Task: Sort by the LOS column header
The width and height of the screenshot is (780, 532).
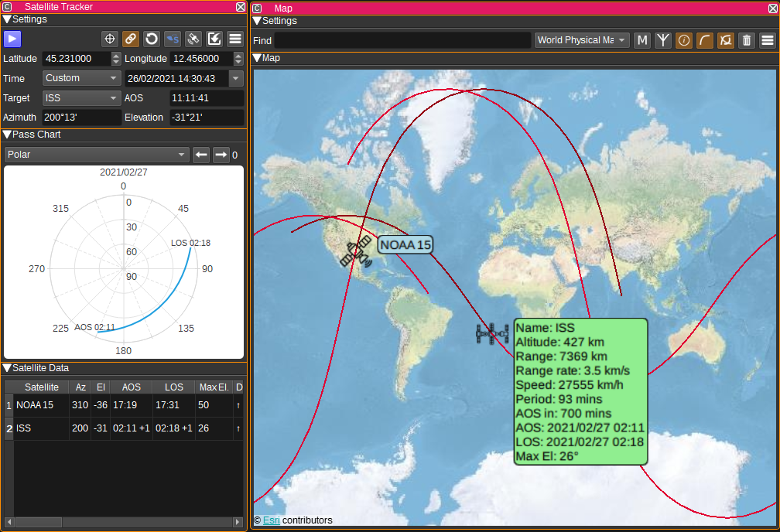Action: click(173, 387)
